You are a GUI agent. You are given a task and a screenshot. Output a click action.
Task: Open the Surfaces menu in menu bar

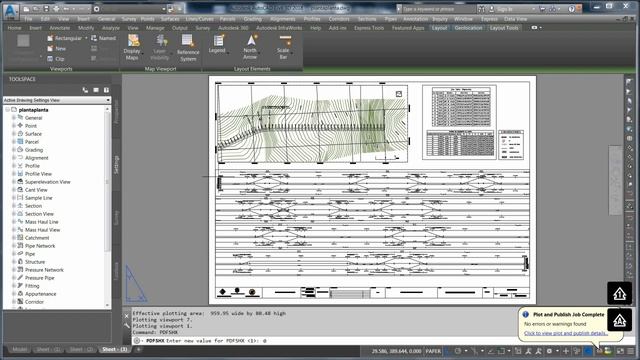point(170,19)
